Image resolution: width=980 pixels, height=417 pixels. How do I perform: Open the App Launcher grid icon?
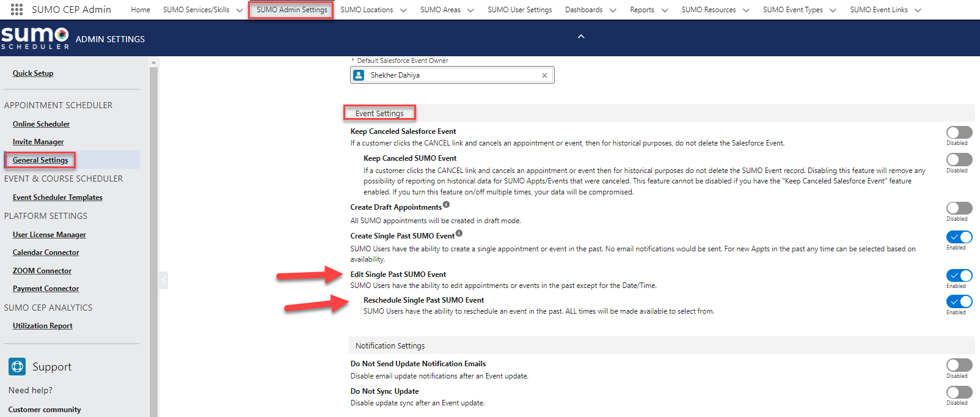tap(16, 10)
